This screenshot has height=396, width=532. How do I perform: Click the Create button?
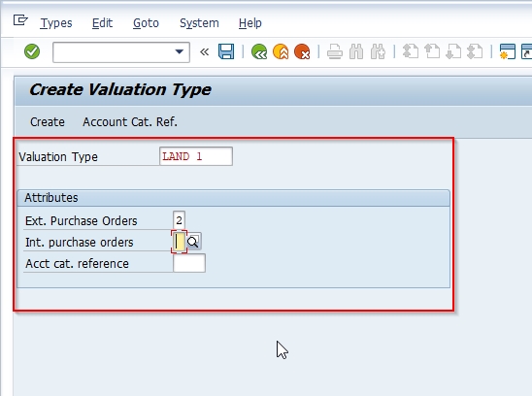48,122
